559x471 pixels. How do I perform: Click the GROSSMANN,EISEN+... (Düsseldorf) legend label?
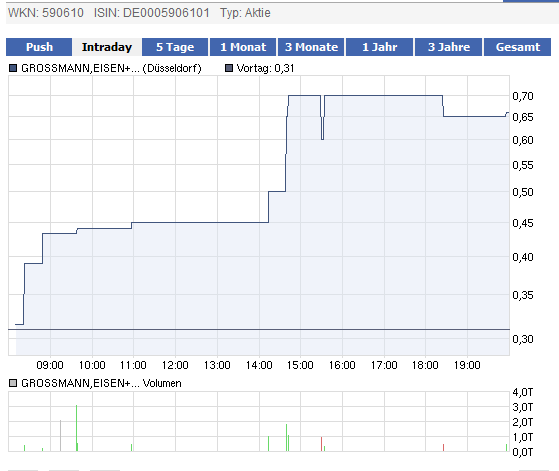(x=111, y=68)
